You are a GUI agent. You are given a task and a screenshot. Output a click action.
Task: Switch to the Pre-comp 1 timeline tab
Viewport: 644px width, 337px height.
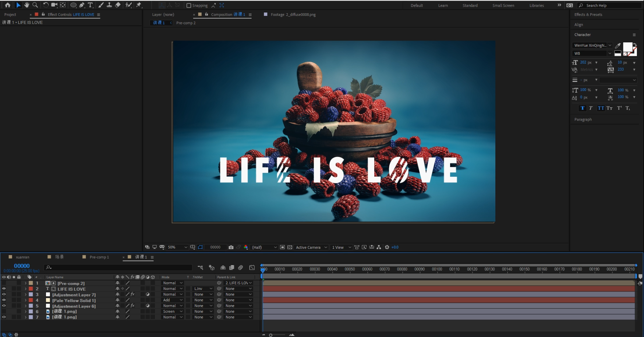pos(99,257)
